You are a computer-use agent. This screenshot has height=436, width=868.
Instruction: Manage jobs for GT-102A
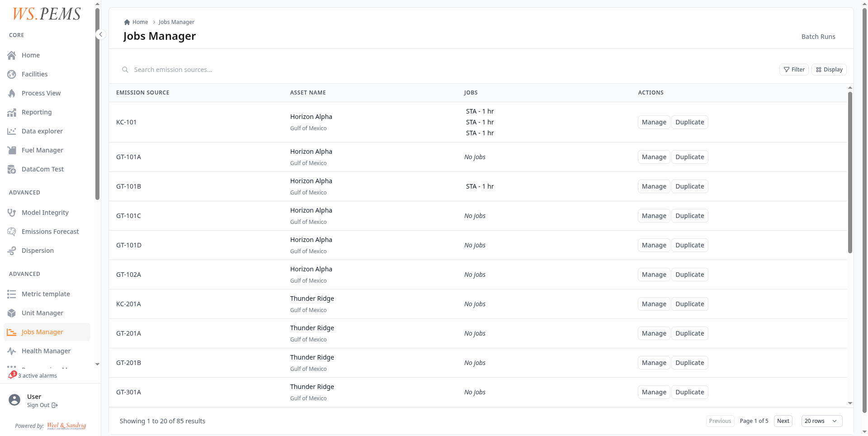coord(654,275)
